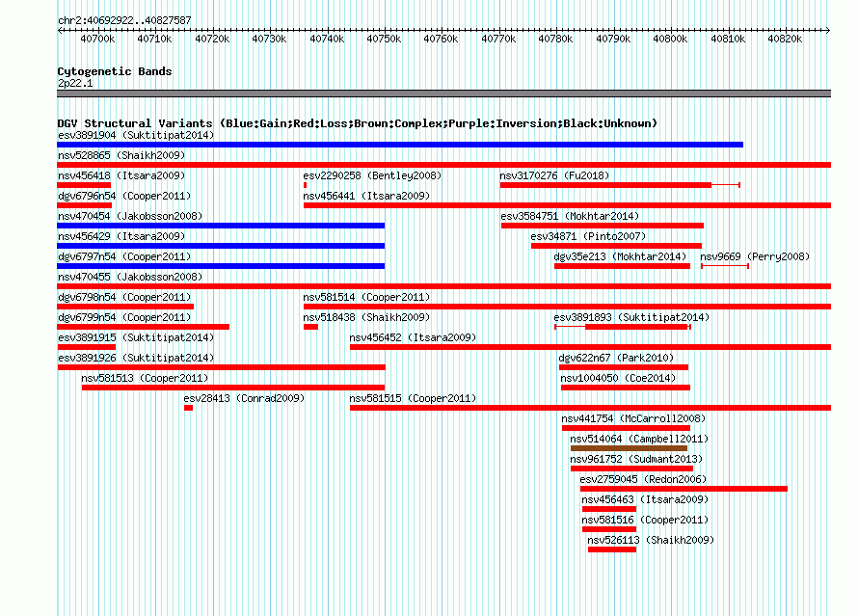
Task: Click the 40820k ruler position
Action: pos(785,39)
